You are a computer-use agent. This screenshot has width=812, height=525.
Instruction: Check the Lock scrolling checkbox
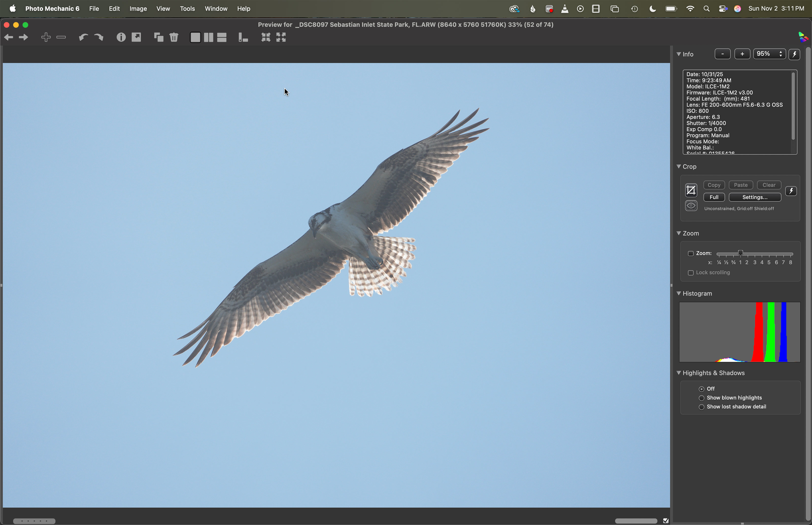[691, 273]
